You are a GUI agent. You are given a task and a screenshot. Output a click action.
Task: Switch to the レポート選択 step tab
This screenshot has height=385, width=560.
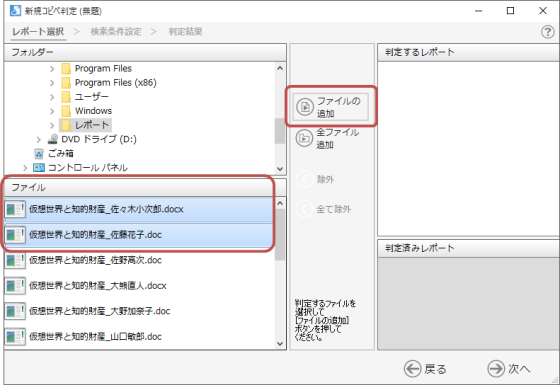[x=38, y=32]
